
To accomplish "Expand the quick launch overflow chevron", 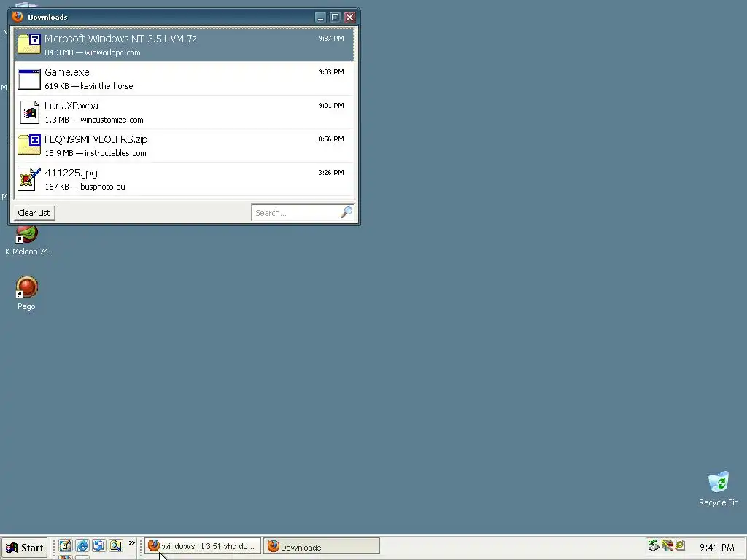I will pos(132,542).
